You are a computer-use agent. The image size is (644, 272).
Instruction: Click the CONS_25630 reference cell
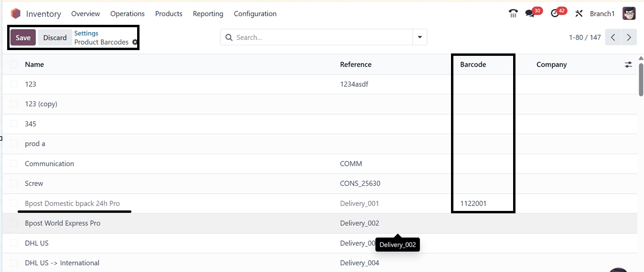pyautogui.click(x=360, y=183)
